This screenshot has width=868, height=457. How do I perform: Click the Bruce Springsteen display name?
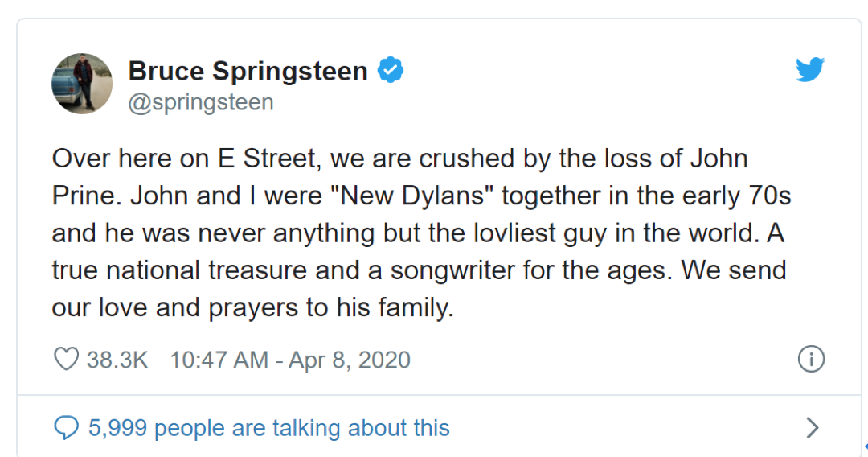[248, 71]
